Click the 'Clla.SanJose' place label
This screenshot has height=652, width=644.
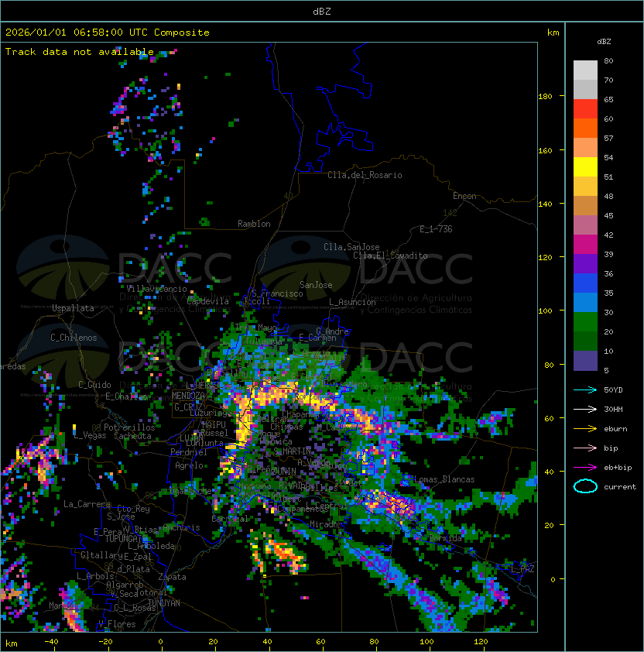(x=351, y=247)
